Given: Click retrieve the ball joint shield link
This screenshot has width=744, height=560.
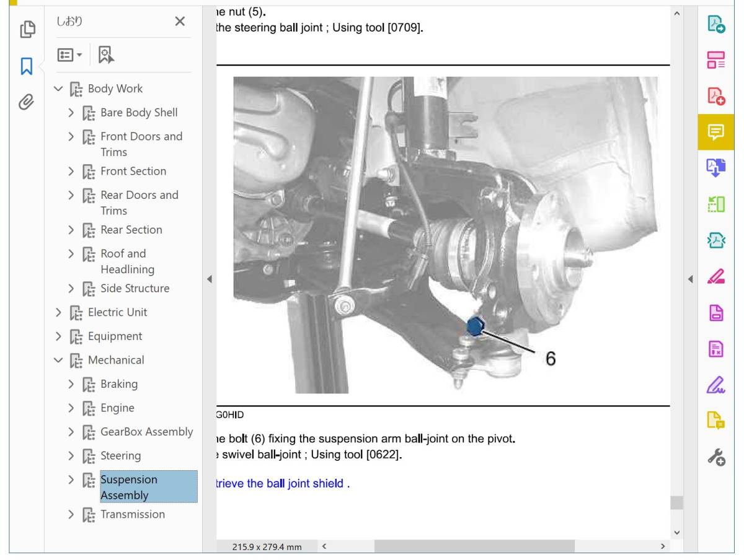Looking at the screenshot, I should pos(283,483).
